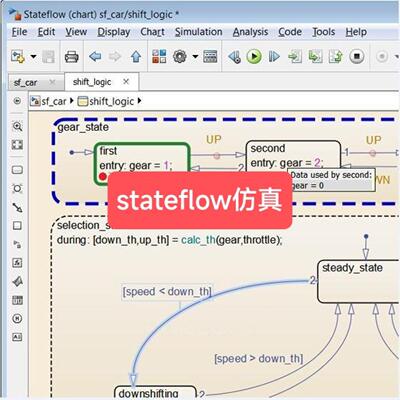400x400 pixels.
Task: Click the record icon after stop
Action: click(x=382, y=56)
